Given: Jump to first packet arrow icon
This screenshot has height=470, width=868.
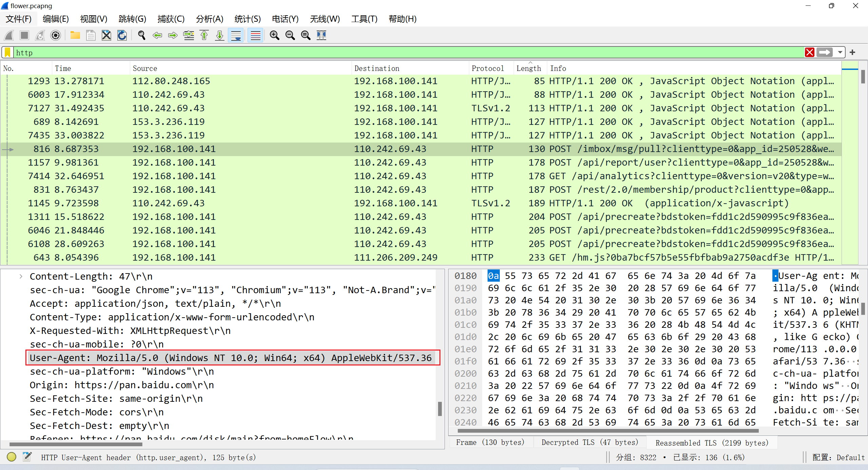Looking at the screenshot, I should click(204, 35).
